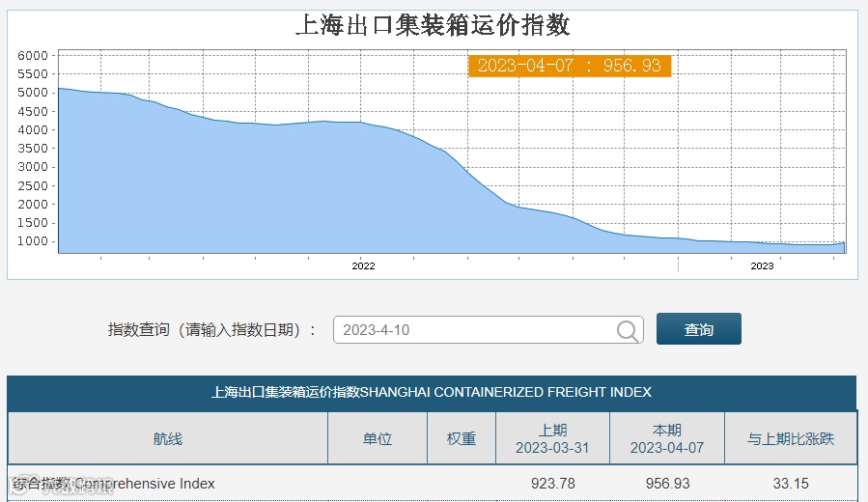Click the previous value 923.78
Image resolution: width=868 pixels, height=502 pixels.
click(553, 484)
